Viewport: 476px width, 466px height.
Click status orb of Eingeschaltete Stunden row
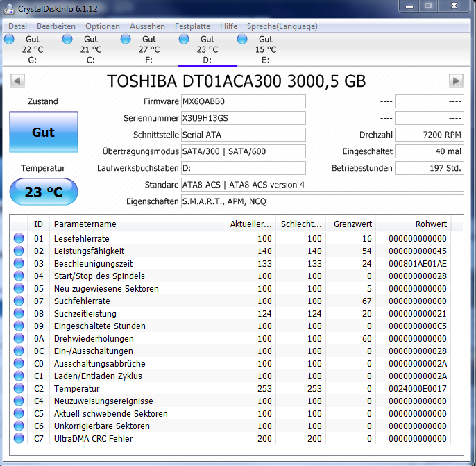click(19, 326)
